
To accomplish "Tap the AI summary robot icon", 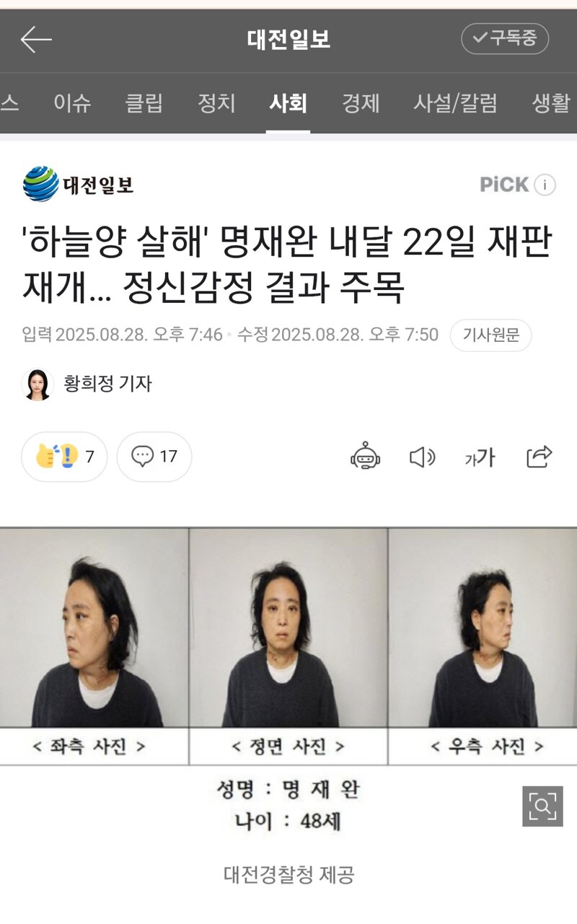I will (x=366, y=457).
